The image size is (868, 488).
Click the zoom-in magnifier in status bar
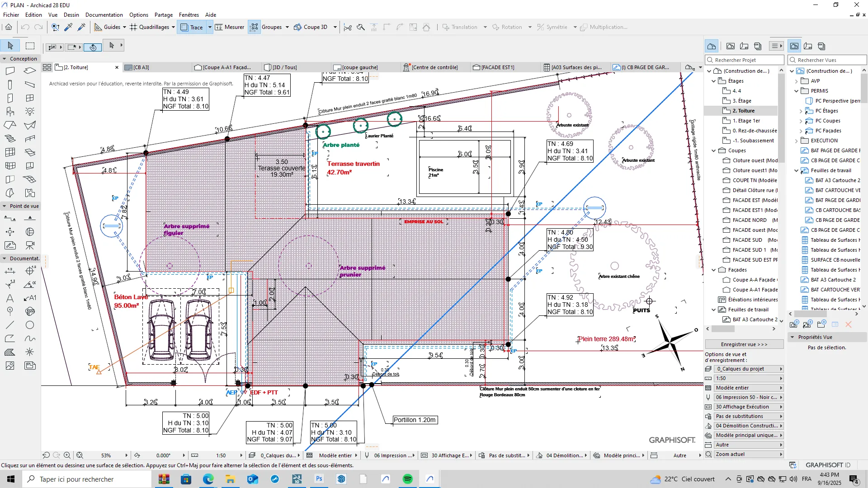pyautogui.click(x=67, y=455)
